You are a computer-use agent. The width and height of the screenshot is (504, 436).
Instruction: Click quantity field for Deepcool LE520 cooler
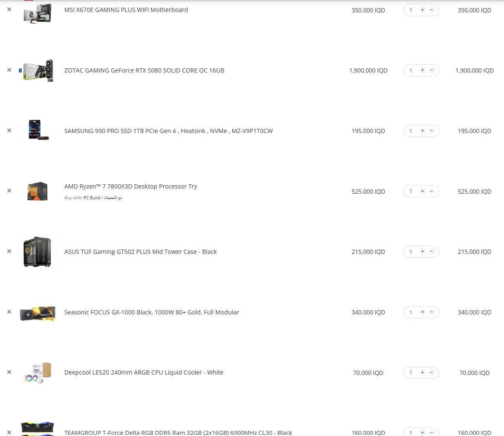tap(411, 373)
